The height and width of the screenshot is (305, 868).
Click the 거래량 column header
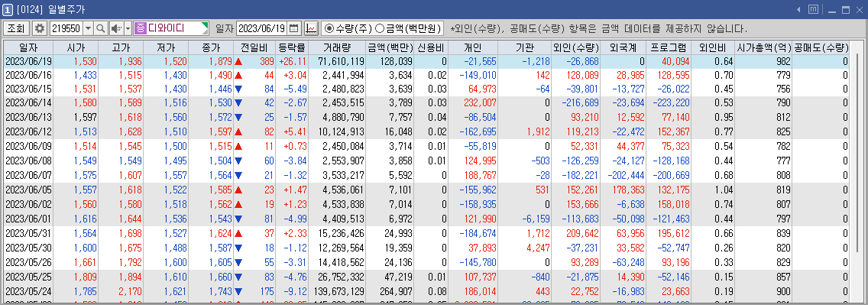336,47
